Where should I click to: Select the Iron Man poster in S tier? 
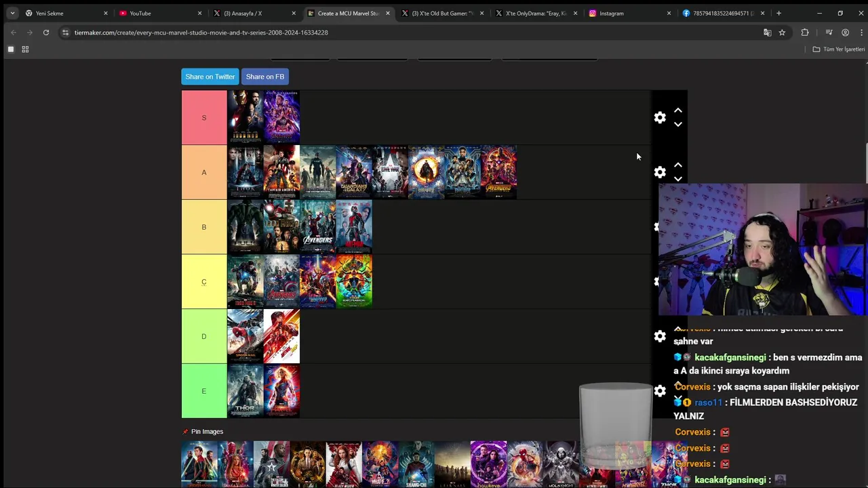(x=245, y=118)
